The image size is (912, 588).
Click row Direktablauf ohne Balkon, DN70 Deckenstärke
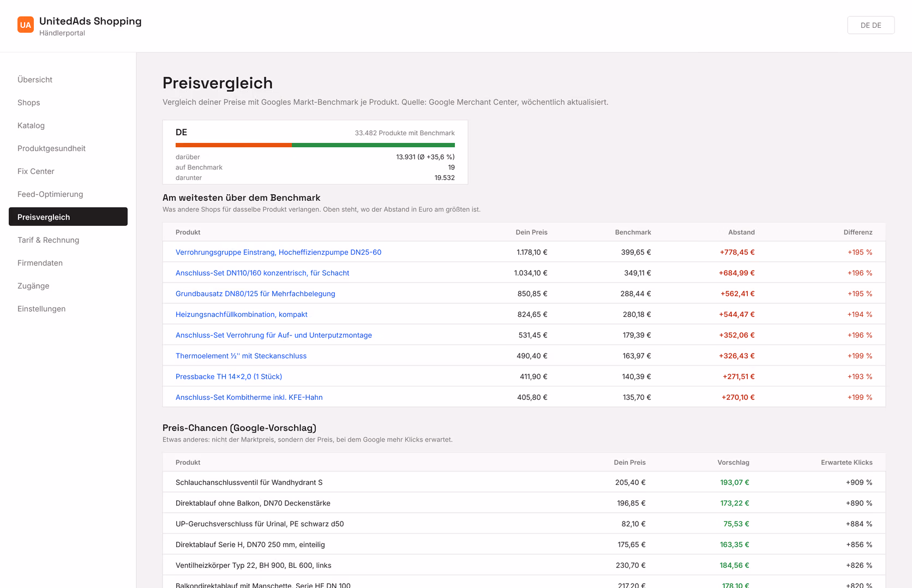(524, 503)
